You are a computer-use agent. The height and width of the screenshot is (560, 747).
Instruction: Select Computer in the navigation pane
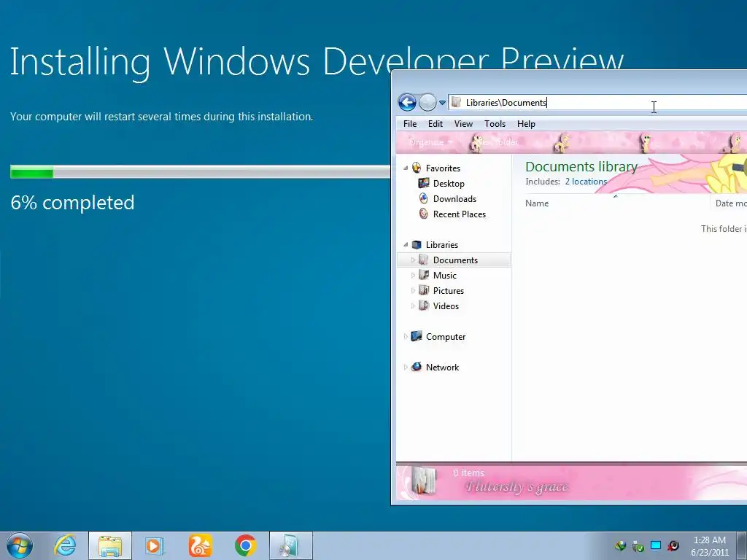pyautogui.click(x=446, y=337)
